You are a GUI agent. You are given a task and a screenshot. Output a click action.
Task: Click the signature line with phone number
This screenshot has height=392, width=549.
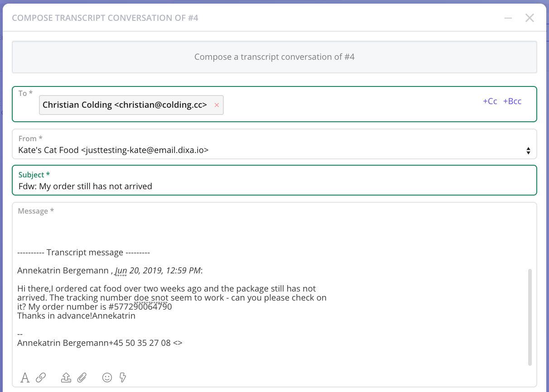100,343
